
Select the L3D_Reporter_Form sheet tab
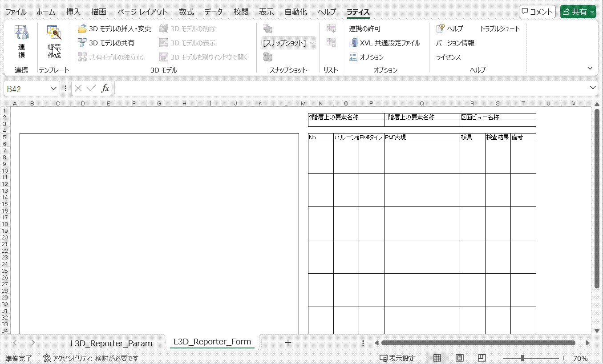pos(212,342)
